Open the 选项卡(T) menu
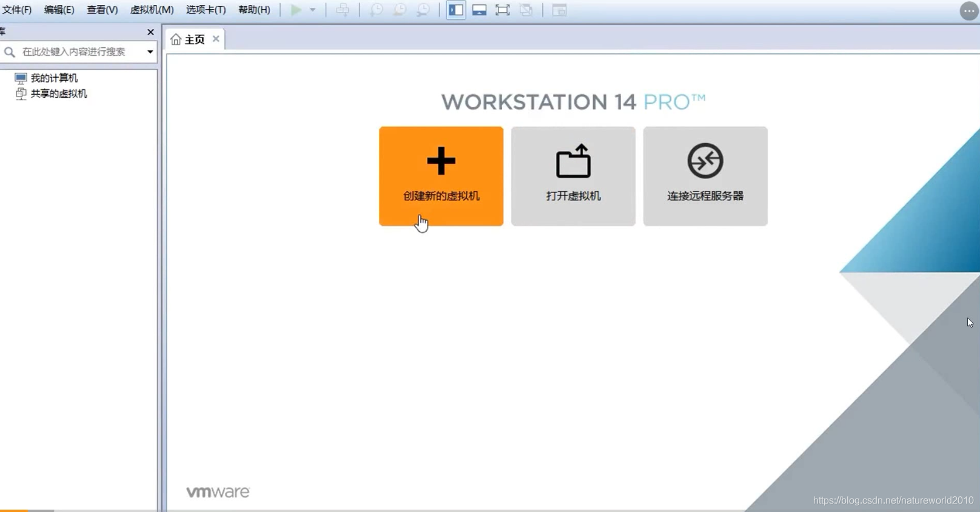Image resolution: width=980 pixels, height=512 pixels. [206, 10]
